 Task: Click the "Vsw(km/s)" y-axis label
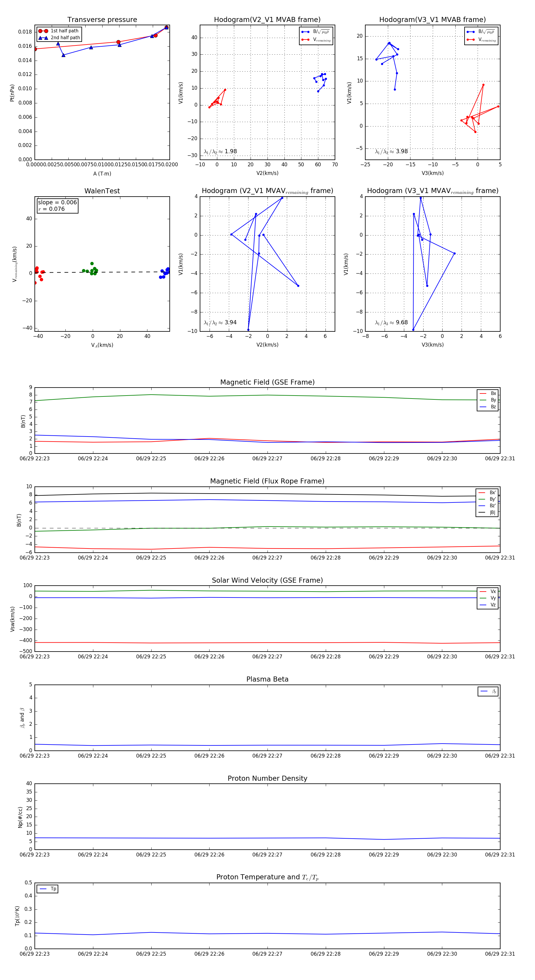tap(12, 619)
